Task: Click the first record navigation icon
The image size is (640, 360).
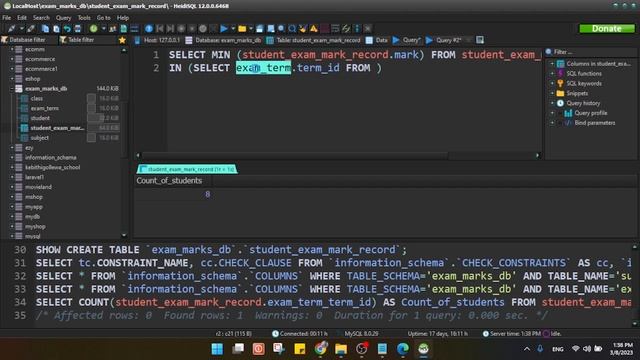Action: 160,29
